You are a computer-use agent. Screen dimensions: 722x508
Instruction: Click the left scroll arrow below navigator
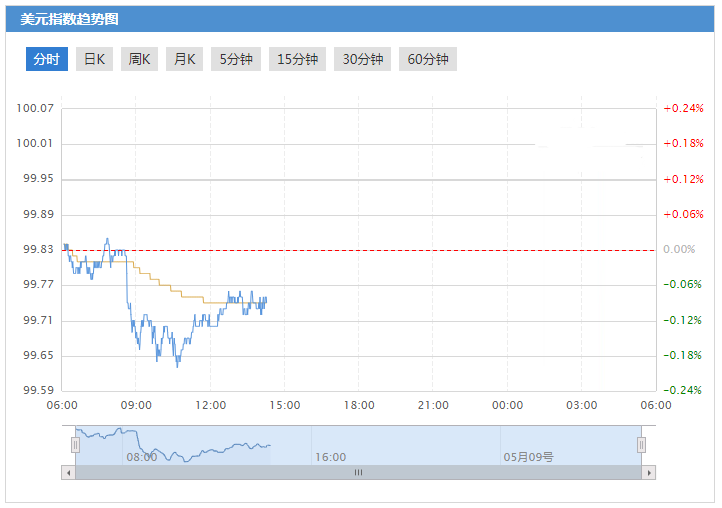pos(68,472)
